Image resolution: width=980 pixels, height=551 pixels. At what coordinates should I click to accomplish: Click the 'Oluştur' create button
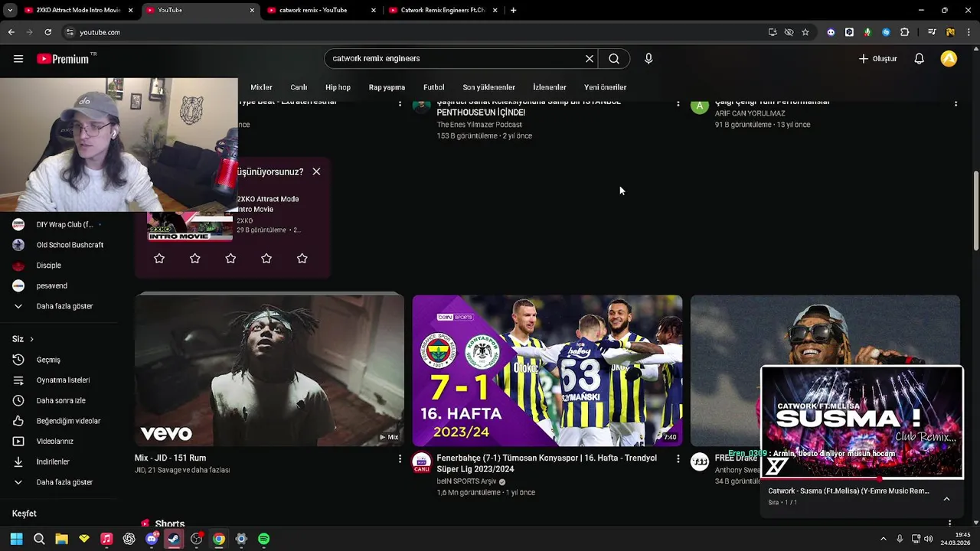coord(877,59)
